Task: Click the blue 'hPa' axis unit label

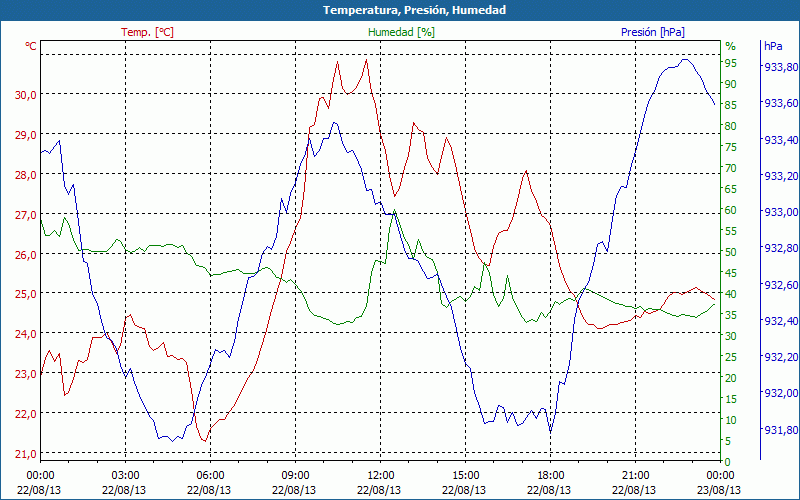Action: click(x=773, y=46)
